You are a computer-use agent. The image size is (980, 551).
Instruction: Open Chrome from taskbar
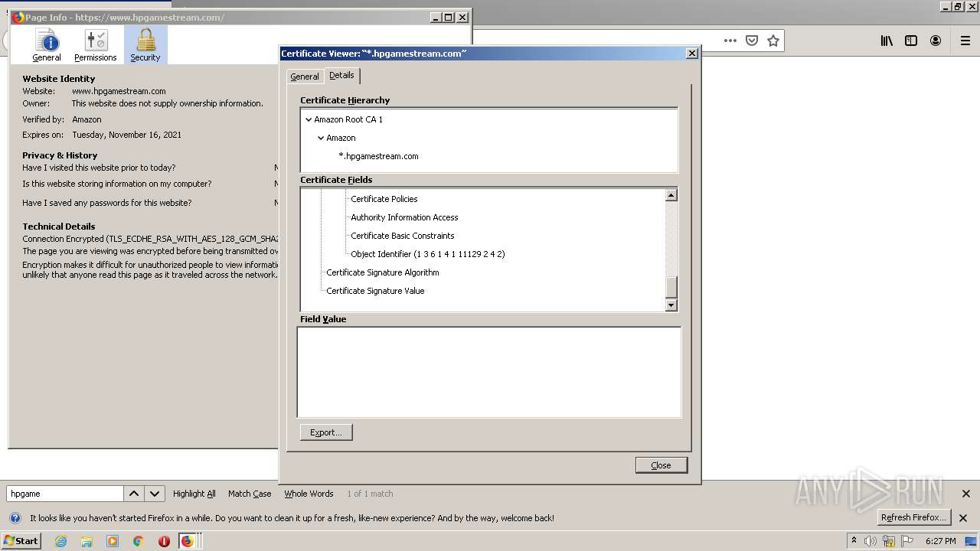click(139, 541)
